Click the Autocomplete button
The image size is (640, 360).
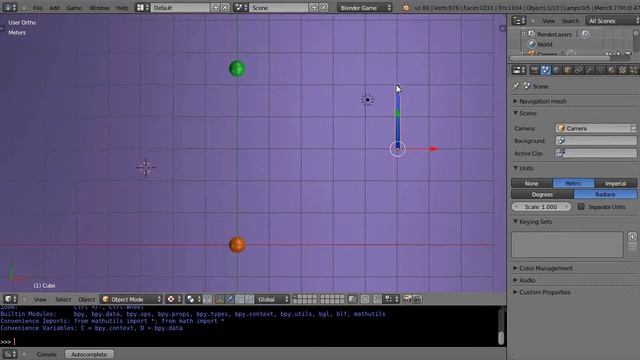[89, 354]
